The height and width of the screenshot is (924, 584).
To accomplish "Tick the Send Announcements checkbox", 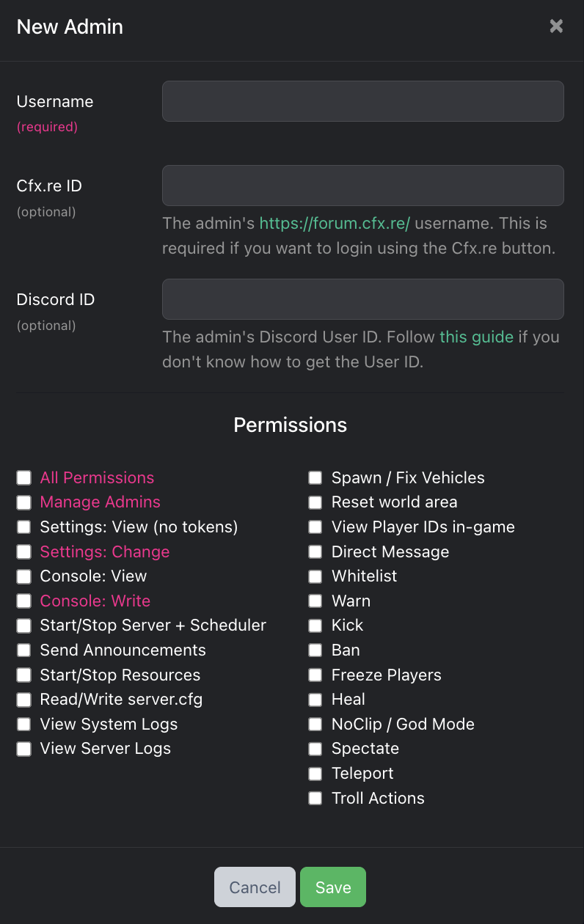I will click(24, 650).
